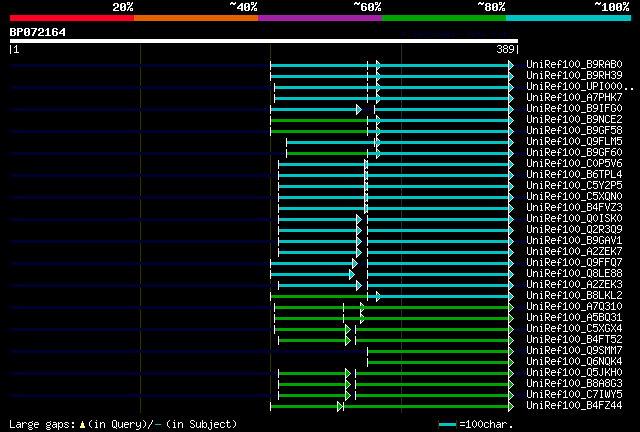Select the UniRef100_B4FZ44 hit

[574, 406]
